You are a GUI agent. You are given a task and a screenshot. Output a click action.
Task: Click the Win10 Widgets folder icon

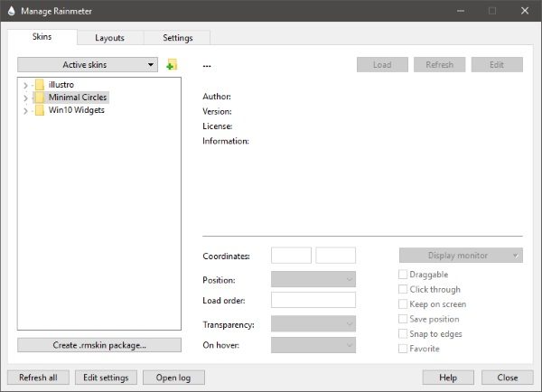pos(39,110)
